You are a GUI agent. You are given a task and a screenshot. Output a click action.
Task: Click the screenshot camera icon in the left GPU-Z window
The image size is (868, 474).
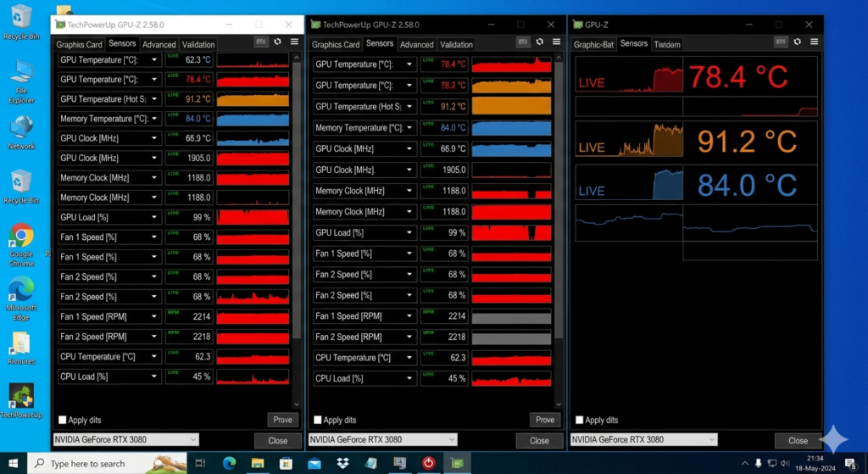(x=261, y=42)
